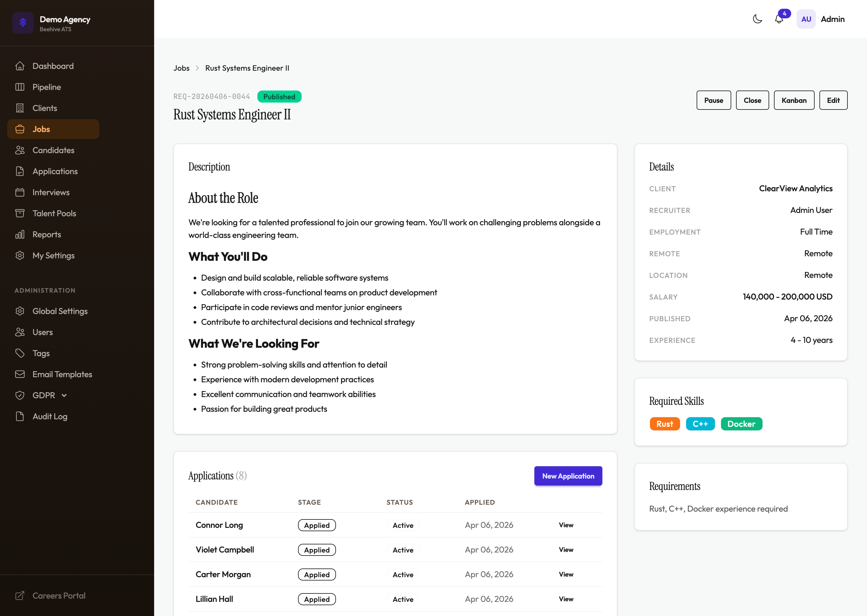Open the Global Settings gear icon
Image resolution: width=867 pixels, height=616 pixels.
point(20,311)
